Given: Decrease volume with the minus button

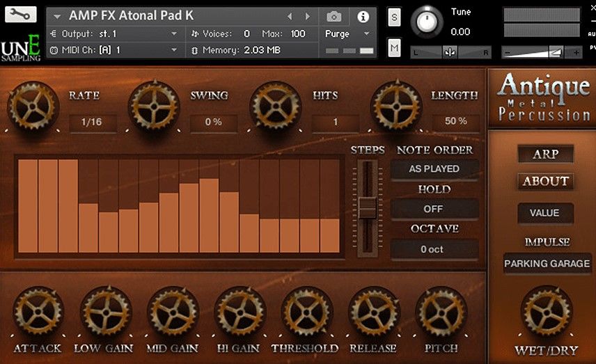Looking at the screenshot, I should [507, 52].
